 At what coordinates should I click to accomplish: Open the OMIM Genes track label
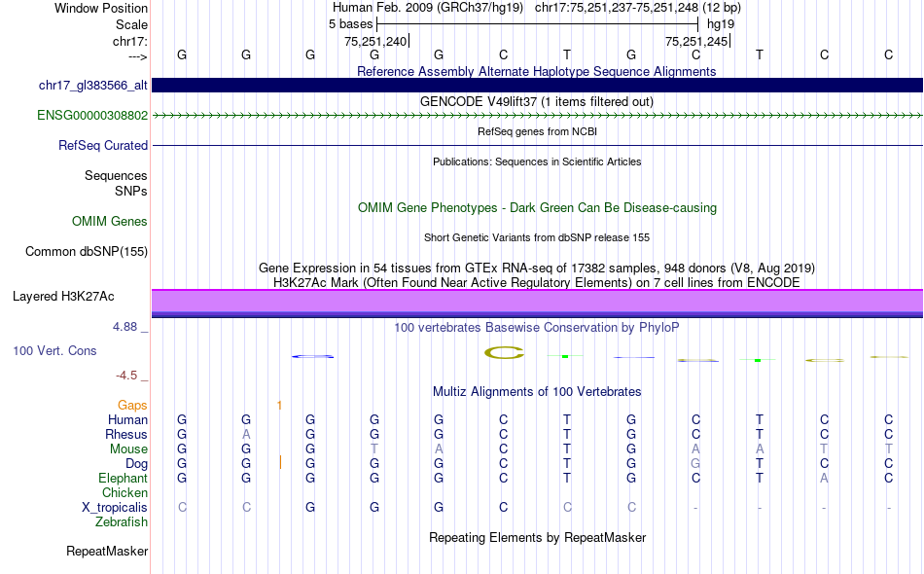110,222
